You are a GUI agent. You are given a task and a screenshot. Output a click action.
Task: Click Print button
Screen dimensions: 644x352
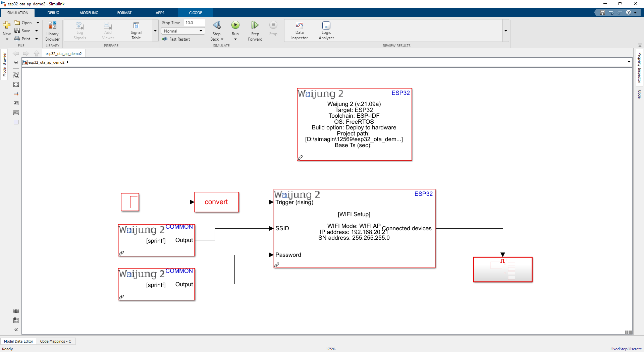[x=22, y=39]
